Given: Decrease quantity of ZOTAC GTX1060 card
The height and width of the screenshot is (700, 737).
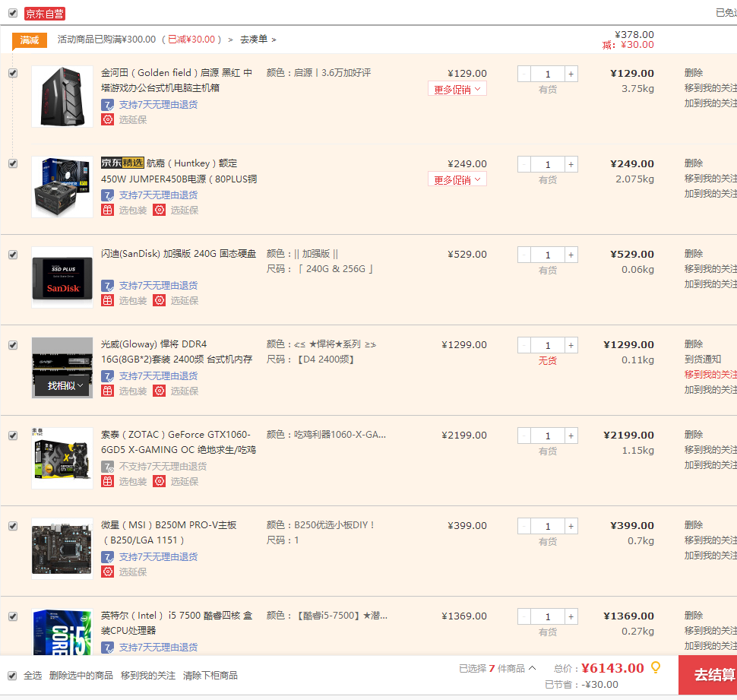Looking at the screenshot, I should coord(524,436).
